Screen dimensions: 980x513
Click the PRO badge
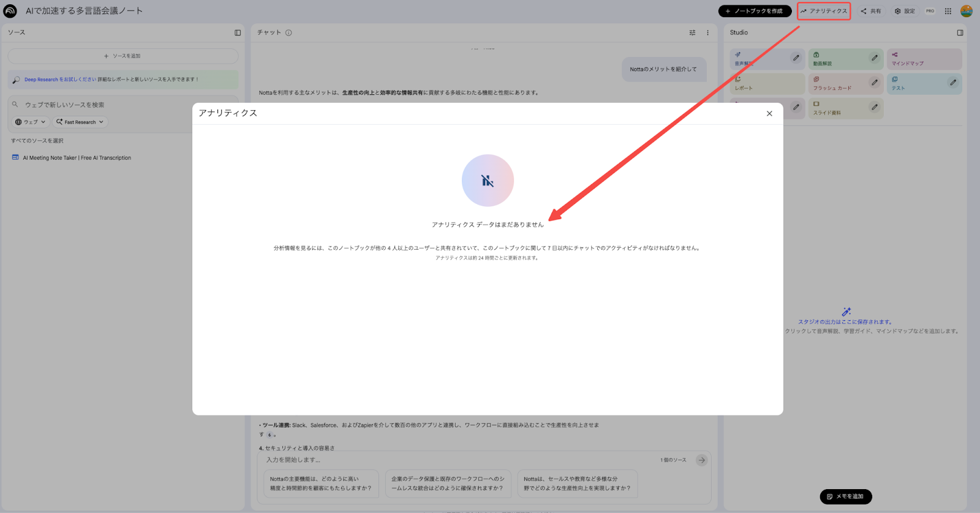coord(930,11)
